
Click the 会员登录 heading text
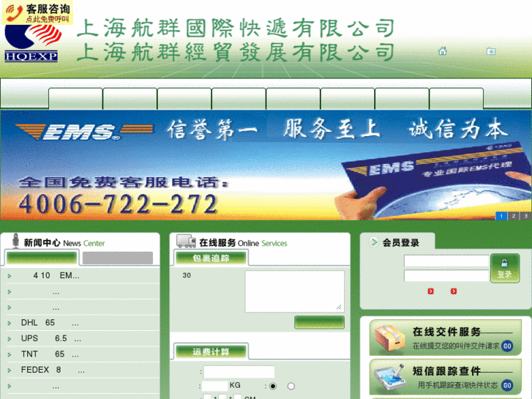pyautogui.click(x=401, y=242)
